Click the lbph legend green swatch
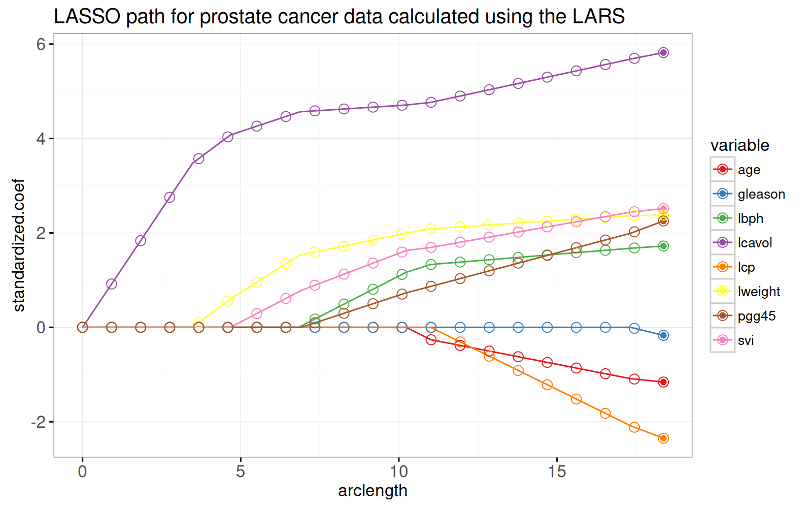Viewport: 812px width, 508px height. [723, 218]
